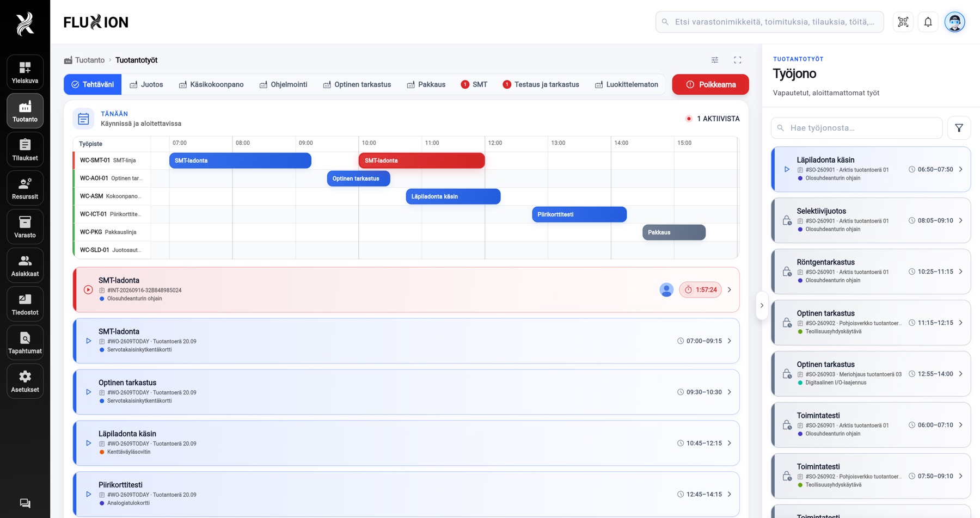Image resolution: width=980 pixels, height=518 pixels.
Task: Click the locked Röntgentarkastus icon
Action: 787,272
